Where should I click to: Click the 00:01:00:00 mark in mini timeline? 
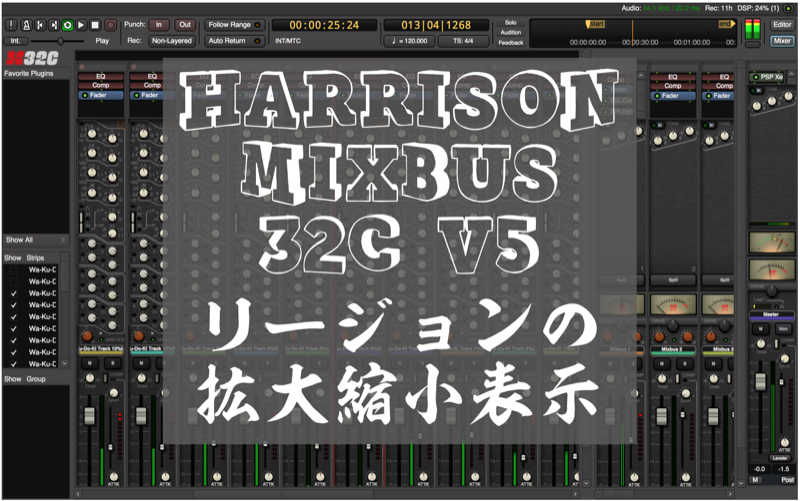[691, 42]
